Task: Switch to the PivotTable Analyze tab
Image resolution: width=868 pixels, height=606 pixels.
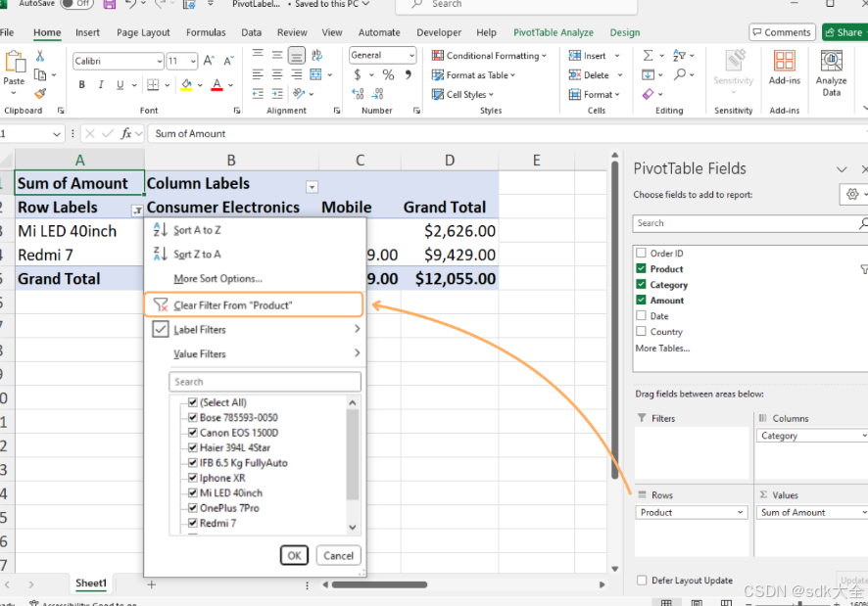Action: click(554, 31)
